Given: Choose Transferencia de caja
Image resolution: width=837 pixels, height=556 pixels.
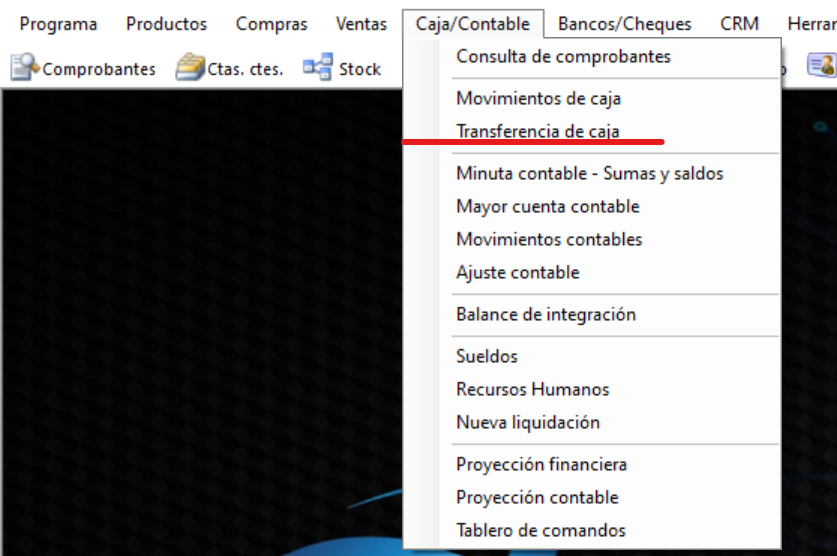Looking at the screenshot, I should [x=592, y=131].
